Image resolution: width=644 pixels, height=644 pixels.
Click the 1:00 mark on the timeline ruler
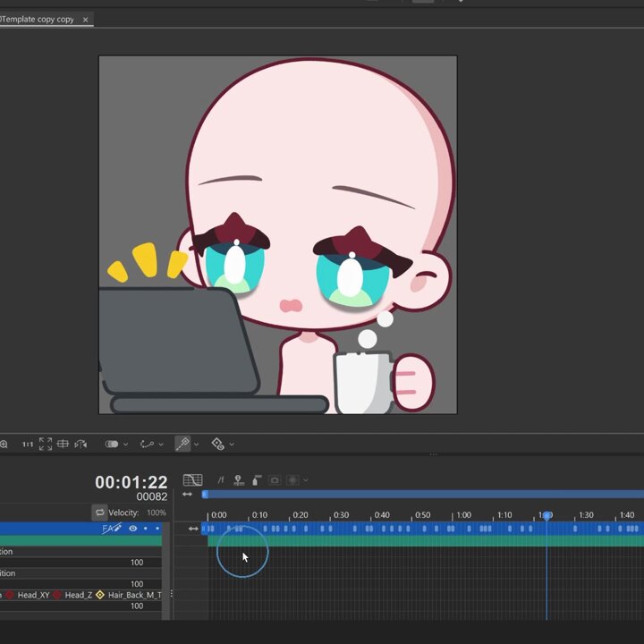click(x=463, y=515)
